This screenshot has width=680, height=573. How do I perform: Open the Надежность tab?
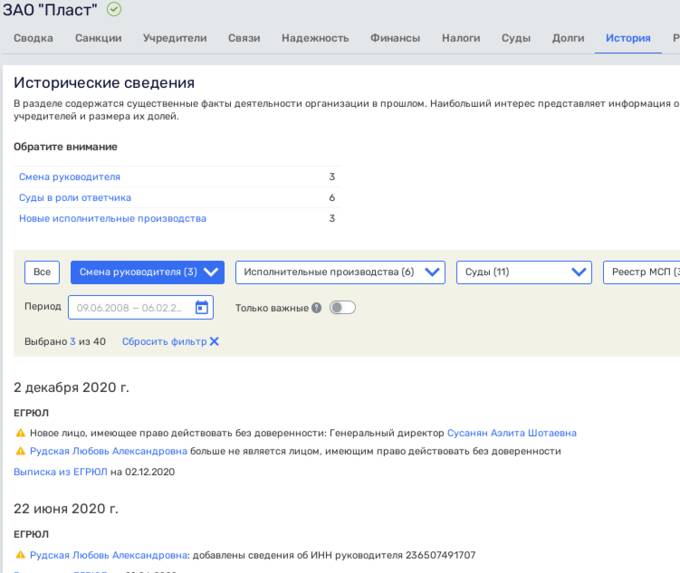[x=315, y=38]
